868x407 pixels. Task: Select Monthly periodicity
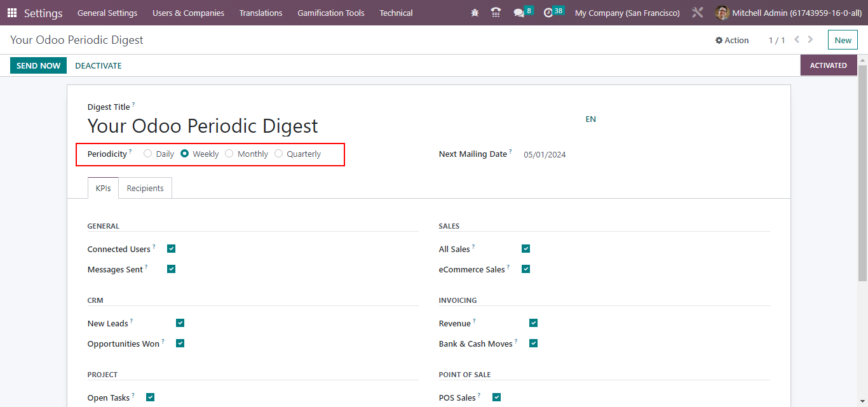pyautogui.click(x=229, y=154)
